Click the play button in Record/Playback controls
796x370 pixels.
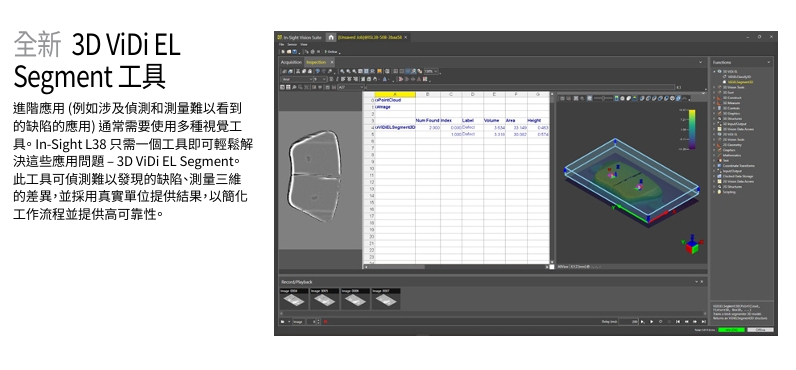(x=651, y=322)
